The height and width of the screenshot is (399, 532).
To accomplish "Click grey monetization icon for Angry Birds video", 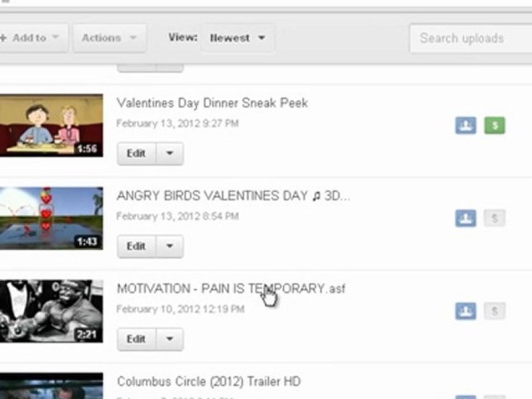I will pyautogui.click(x=495, y=218).
